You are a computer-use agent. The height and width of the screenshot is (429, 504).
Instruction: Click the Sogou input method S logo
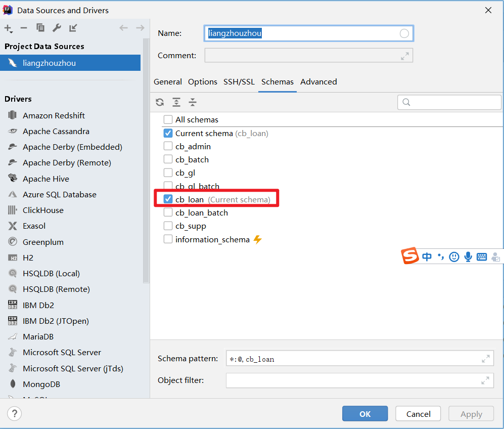(410, 255)
